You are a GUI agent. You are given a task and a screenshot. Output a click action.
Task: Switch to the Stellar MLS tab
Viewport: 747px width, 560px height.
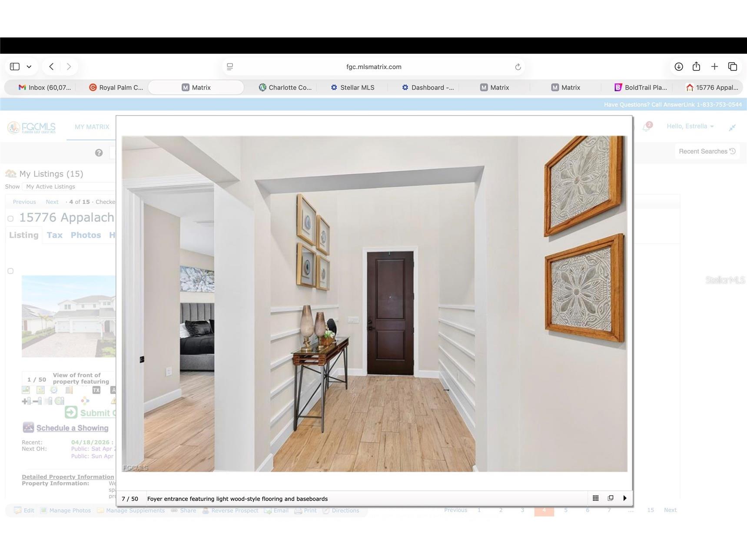pyautogui.click(x=352, y=87)
